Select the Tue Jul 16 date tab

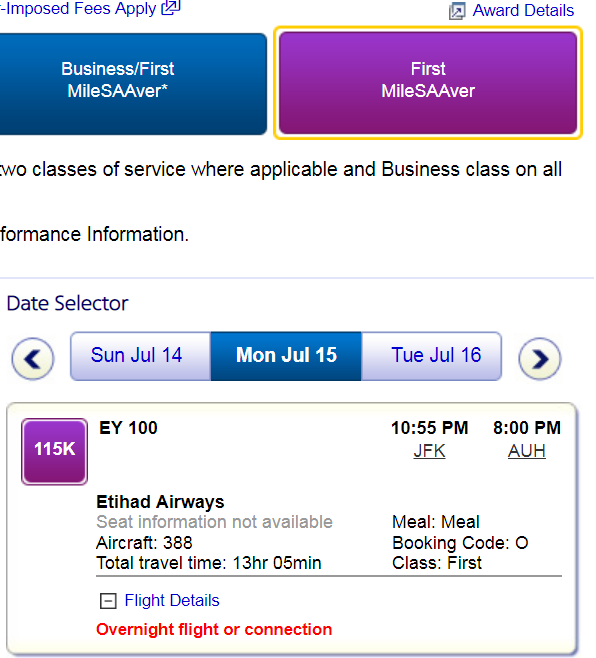pos(431,356)
